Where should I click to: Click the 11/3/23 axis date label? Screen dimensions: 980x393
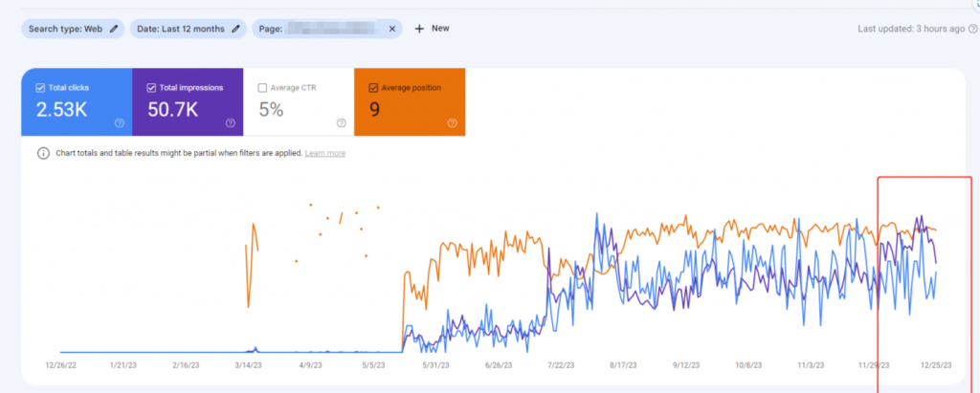[812, 365]
